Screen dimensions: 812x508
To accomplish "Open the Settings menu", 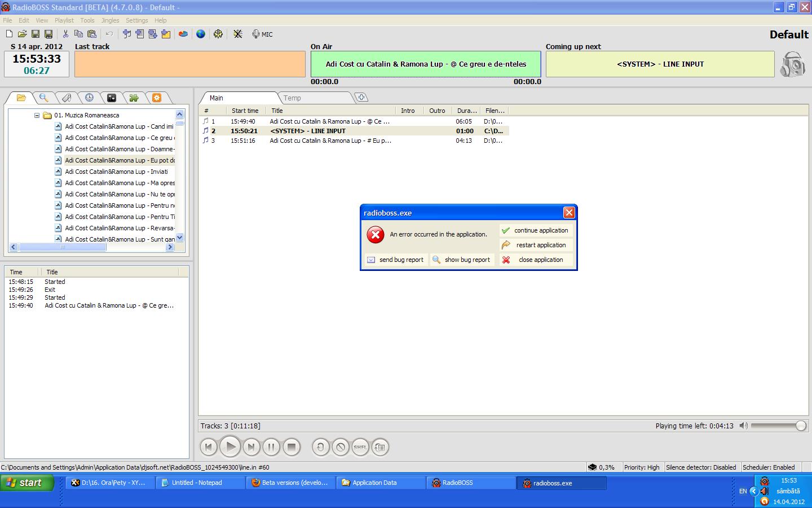I will (x=137, y=20).
